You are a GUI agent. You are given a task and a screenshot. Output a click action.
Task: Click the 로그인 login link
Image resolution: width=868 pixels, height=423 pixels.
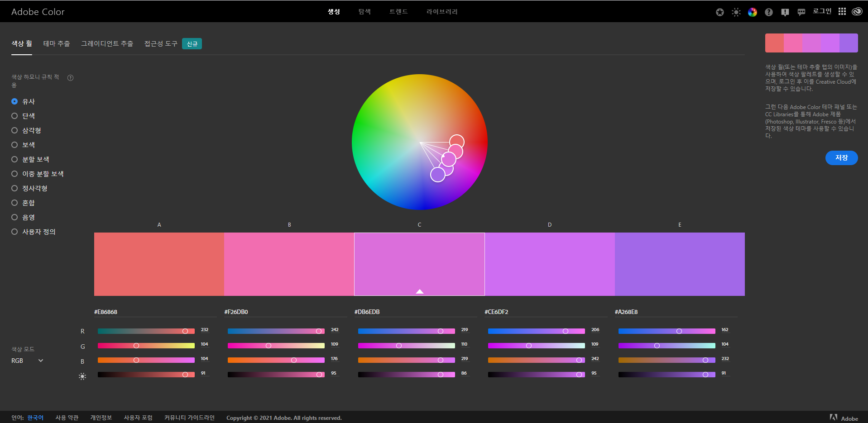[822, 11]
